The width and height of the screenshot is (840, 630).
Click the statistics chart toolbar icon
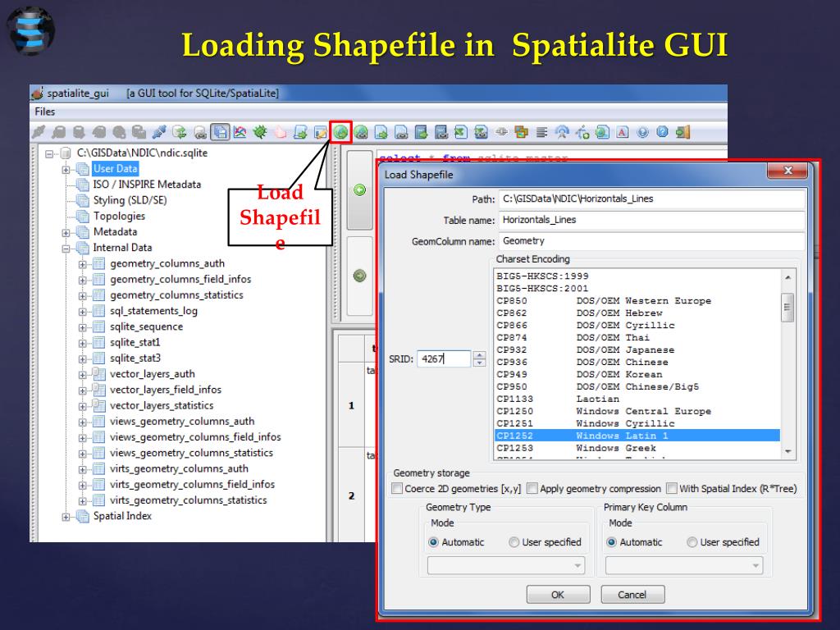[x=240, y=132]
